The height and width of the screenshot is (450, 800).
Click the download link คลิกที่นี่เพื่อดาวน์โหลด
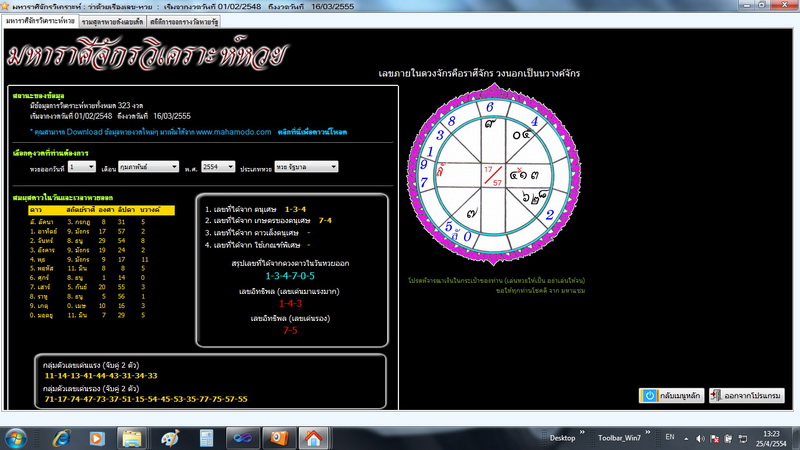pos(312,132)
